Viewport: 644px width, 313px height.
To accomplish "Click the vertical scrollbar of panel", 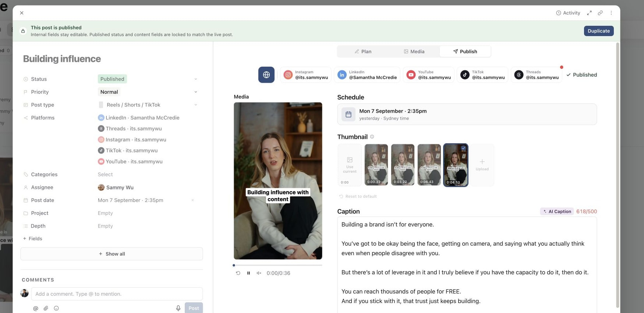I will click(618, 175).
